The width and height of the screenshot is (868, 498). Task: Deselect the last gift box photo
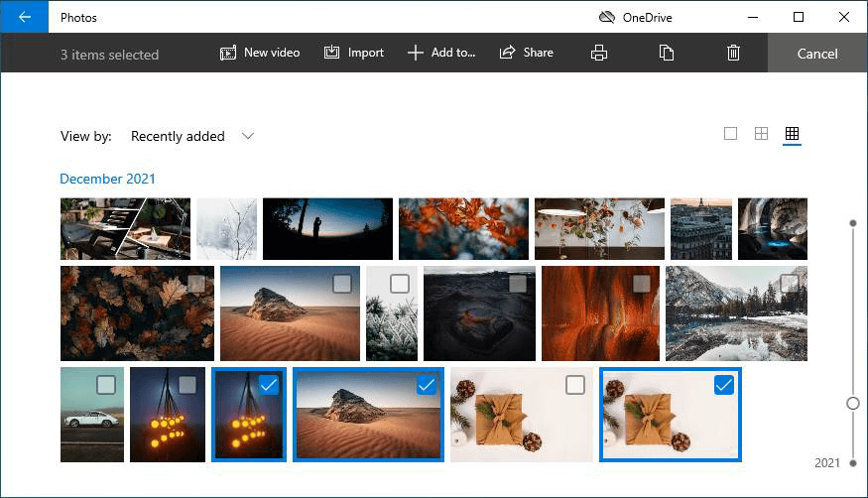(x=724, y=385)
